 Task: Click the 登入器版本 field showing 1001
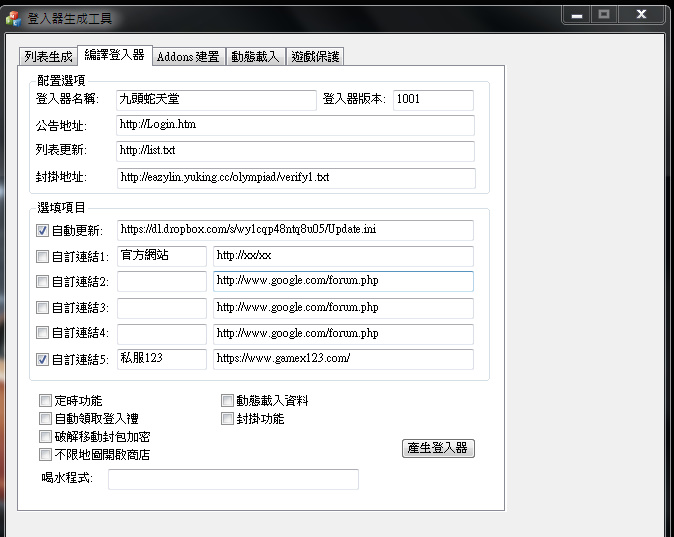(433, 100)
